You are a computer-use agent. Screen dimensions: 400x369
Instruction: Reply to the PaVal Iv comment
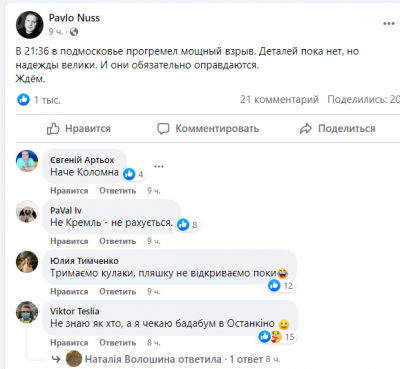pyautogui.click(x=118, y=241)
